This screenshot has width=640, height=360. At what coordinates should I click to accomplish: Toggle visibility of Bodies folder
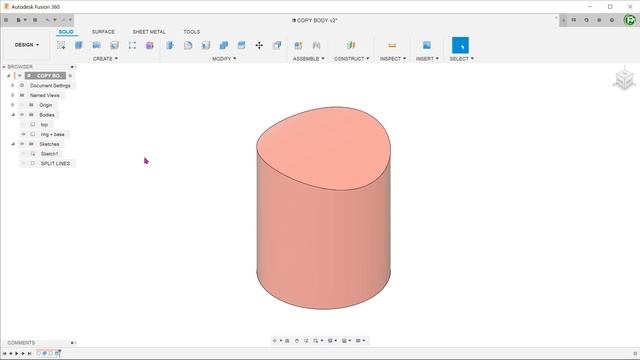coord(22,115)
